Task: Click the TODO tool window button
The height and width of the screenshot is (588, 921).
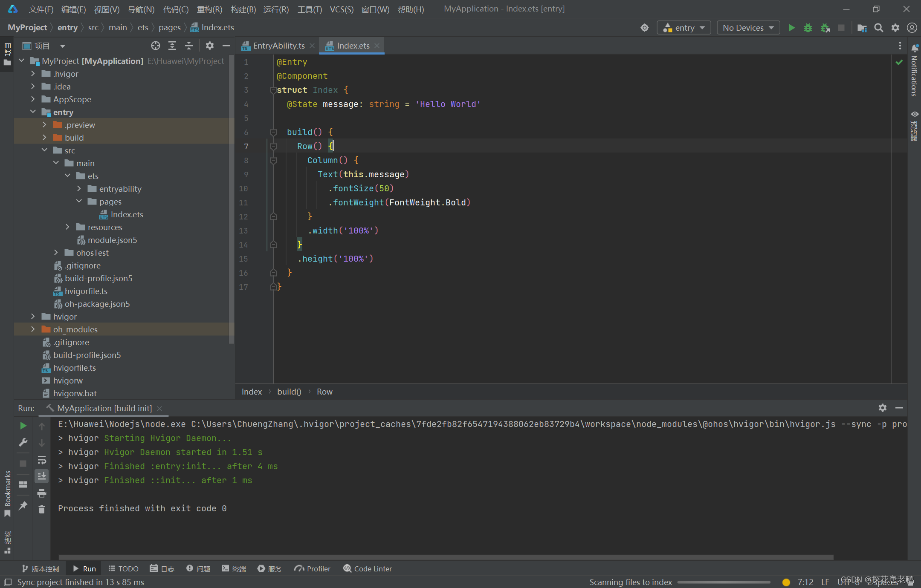Action: [x=123, y=569]
